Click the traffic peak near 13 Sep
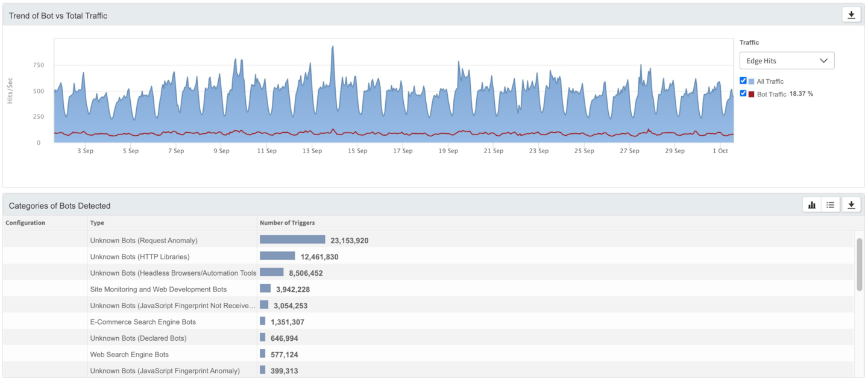The image size is (868, 380). point(333,47)
